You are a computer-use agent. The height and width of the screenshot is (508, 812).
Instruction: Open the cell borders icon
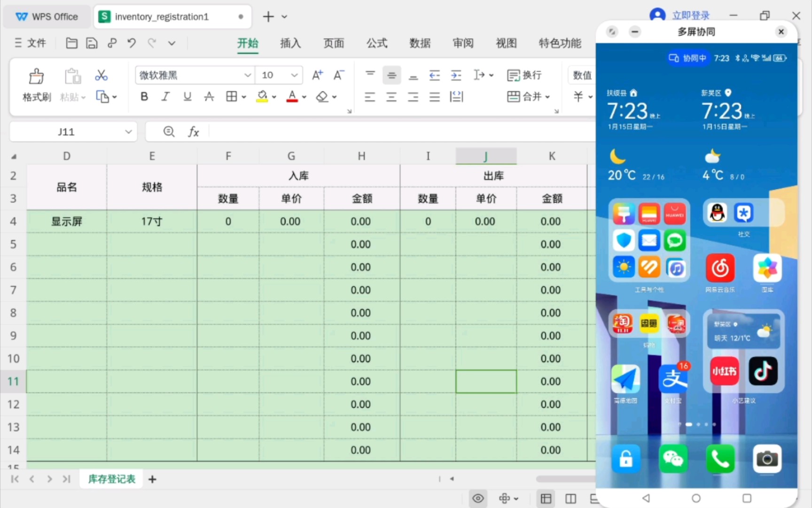[x=232, y=96]
